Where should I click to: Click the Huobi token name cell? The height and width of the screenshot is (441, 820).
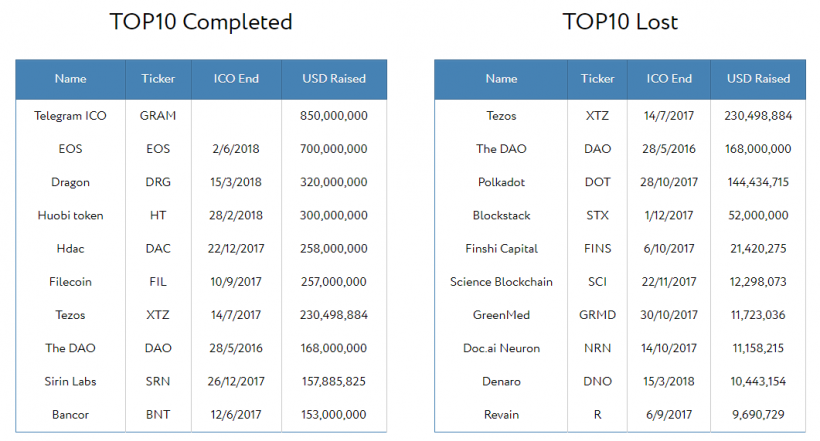click(x=70, y=215)
